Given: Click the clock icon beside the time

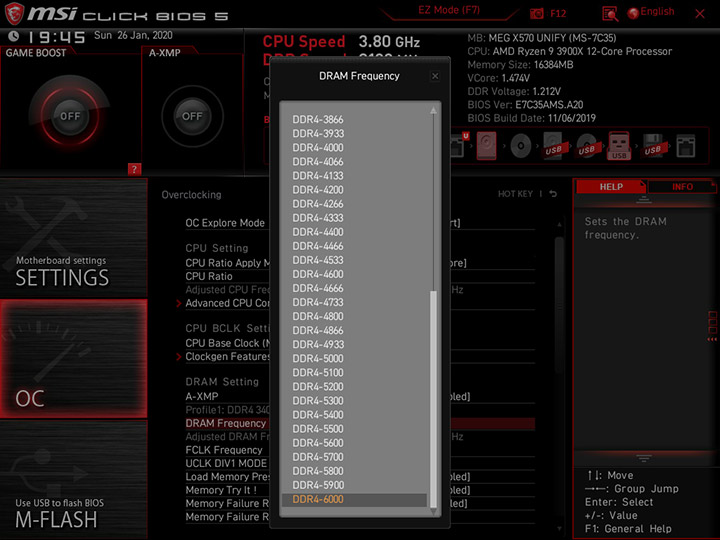Looking at the screenshot, I should pos(13,36).
